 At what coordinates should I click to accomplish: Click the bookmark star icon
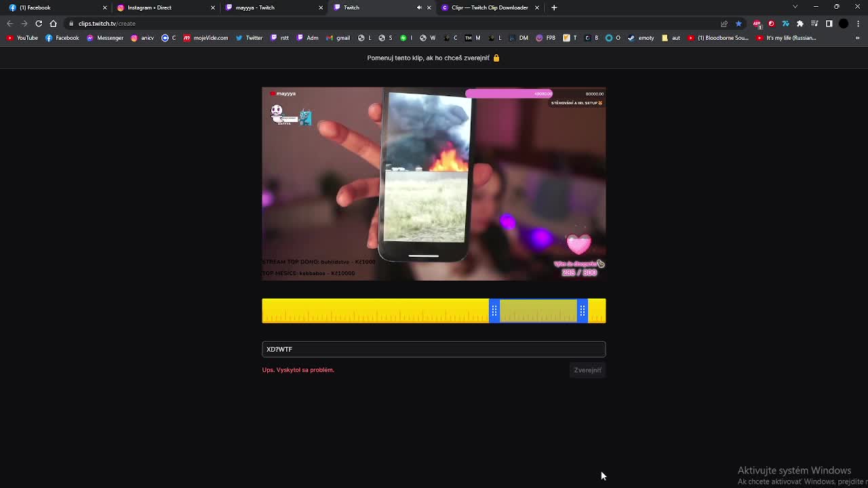[738, 24]
